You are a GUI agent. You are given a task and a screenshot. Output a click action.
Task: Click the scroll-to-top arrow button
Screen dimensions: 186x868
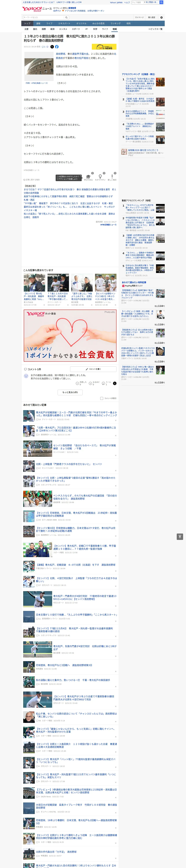click(x=180, y=536)
